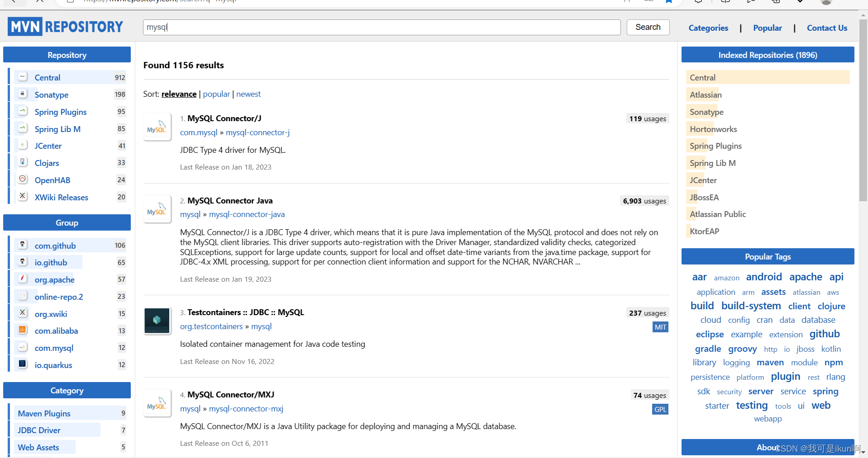Open the Indexed Repositories (1896) header
The image size is (868, 458).
pyautogui.click(x=768, y=55)
